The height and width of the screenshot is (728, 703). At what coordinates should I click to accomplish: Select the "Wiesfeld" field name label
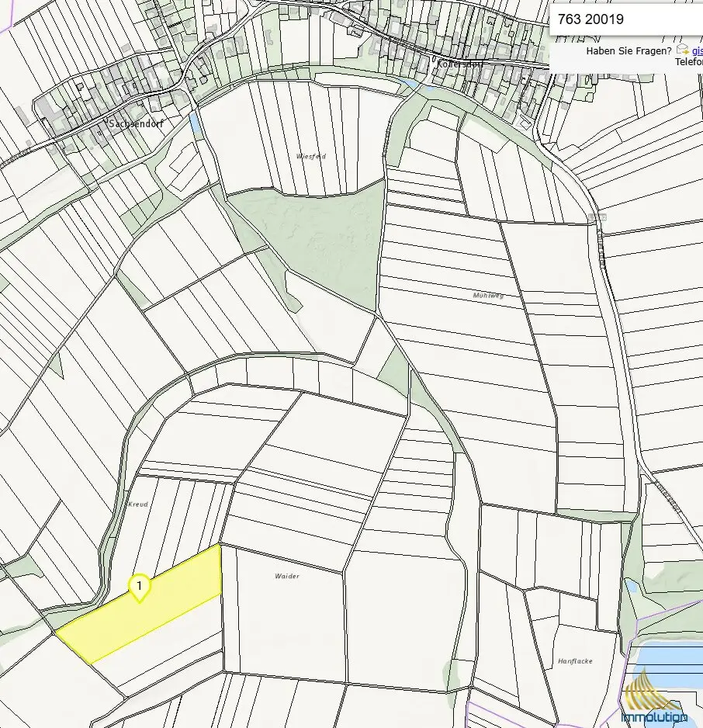(x=311, y=157)
